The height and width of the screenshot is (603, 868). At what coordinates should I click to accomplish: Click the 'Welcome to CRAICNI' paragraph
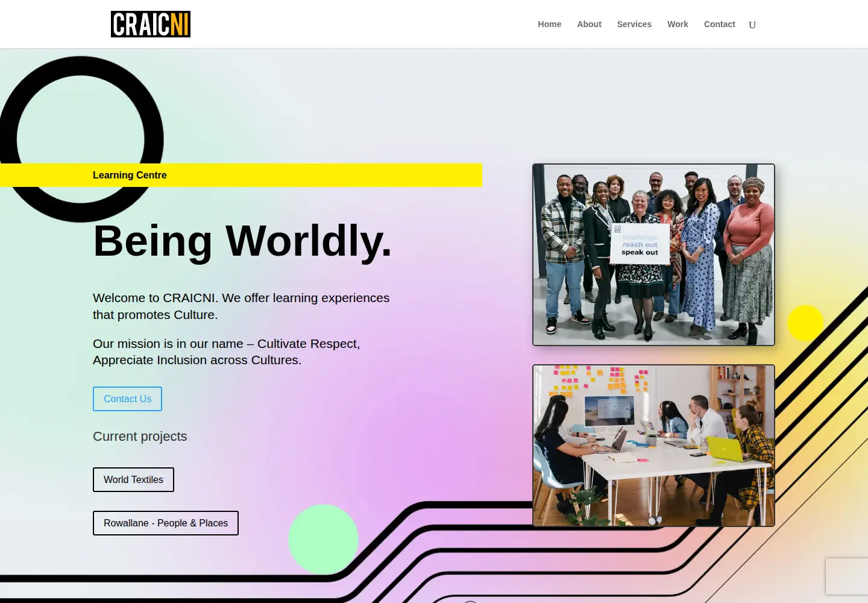[x=241, y=306]
